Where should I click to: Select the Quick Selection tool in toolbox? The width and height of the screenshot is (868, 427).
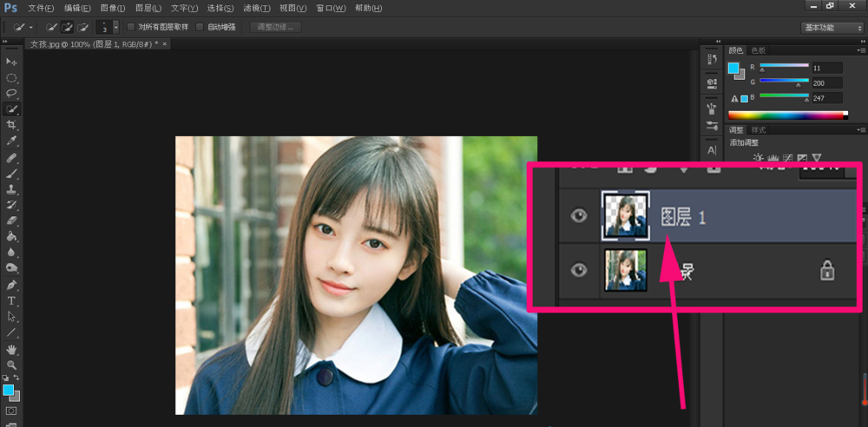click(11, 109)
